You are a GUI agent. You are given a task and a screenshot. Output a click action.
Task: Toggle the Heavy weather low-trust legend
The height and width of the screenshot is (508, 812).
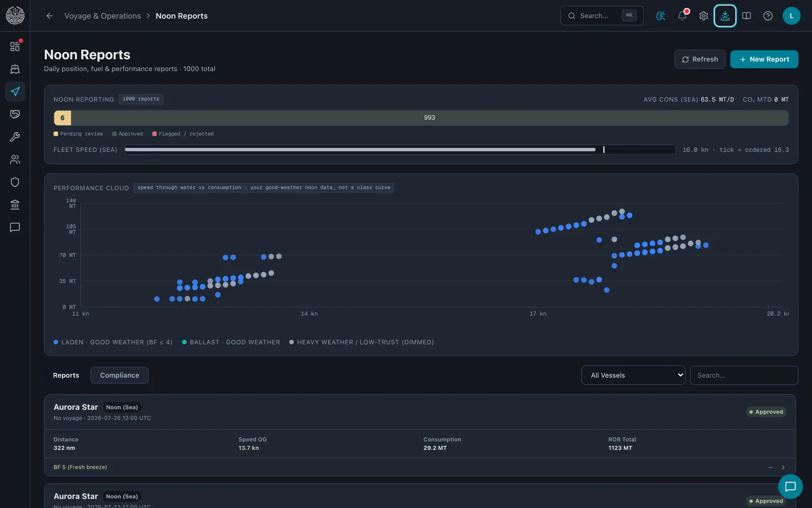click(x=361, y=342)
